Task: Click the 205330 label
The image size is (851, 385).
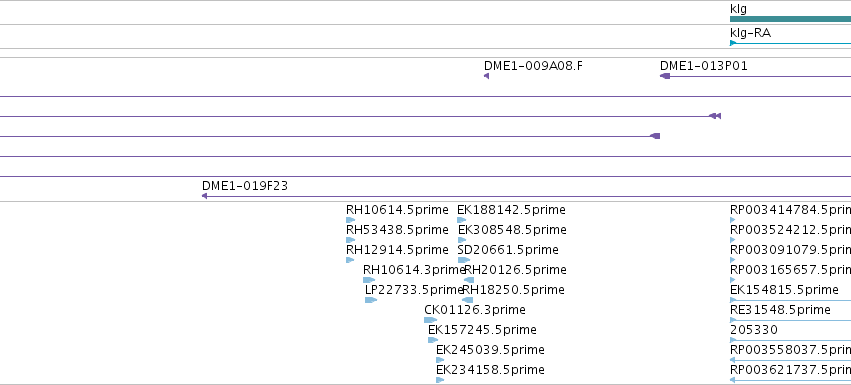Action: coord(754,330)
